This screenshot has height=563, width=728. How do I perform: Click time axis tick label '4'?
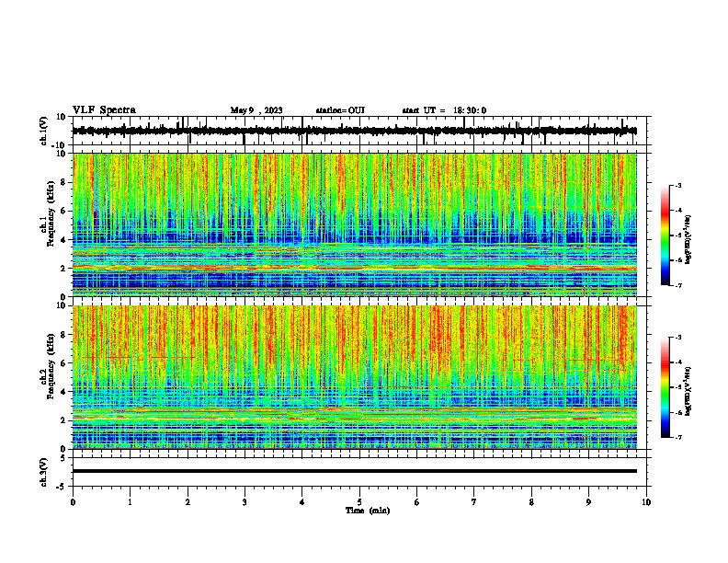point(302,502)
